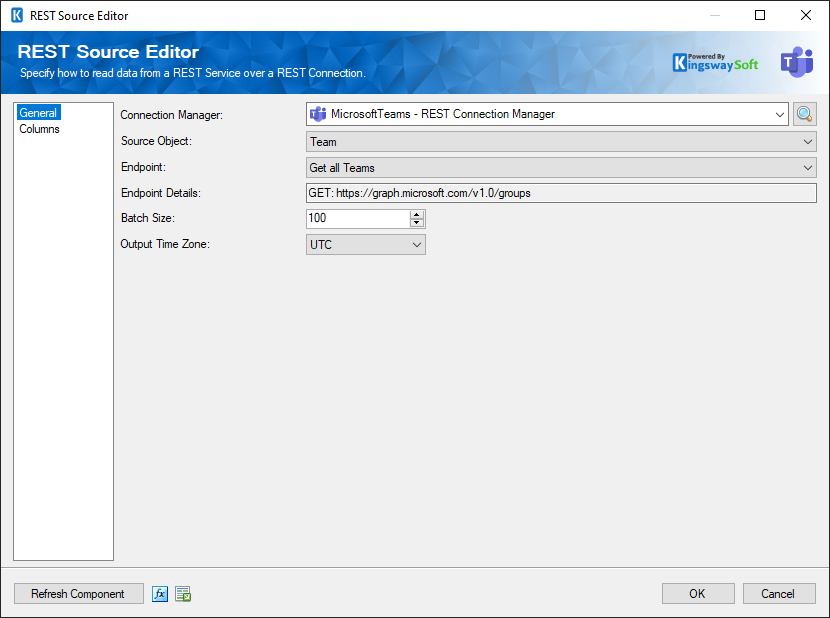
Task: Click the KingswaySoft logo in the banner
Action: point(715,62)
